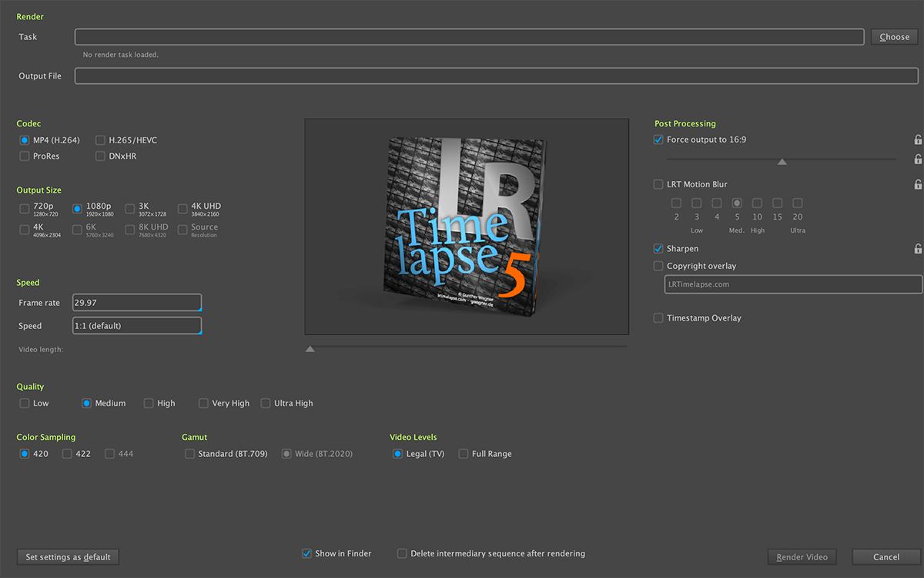This screenshot has height=578, width=924.
Task: Select Standard (BT.709) gamut
Action: (x=189, y=454)
